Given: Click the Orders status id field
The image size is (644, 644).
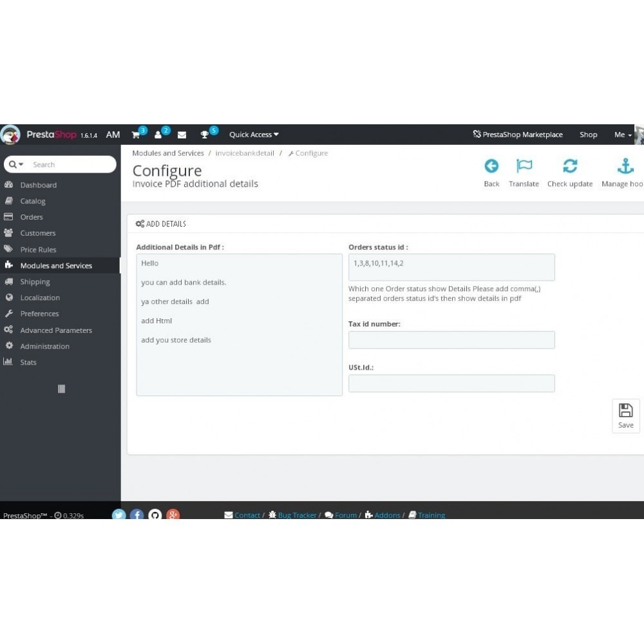Looking at the screenshot, I should click(x=451, y=267).
